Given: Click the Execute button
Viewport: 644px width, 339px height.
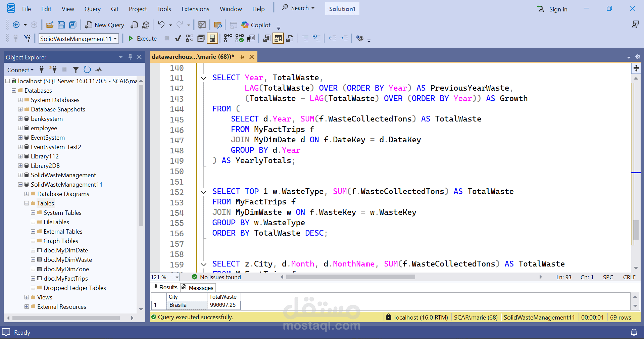Looking at the screenshot, I should (x=143, y=38).
